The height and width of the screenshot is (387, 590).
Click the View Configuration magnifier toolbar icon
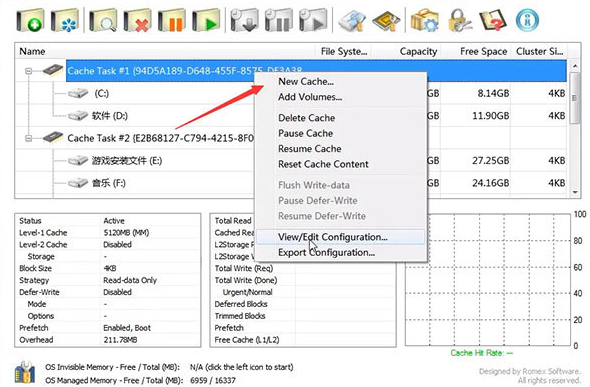pos(103,20)
